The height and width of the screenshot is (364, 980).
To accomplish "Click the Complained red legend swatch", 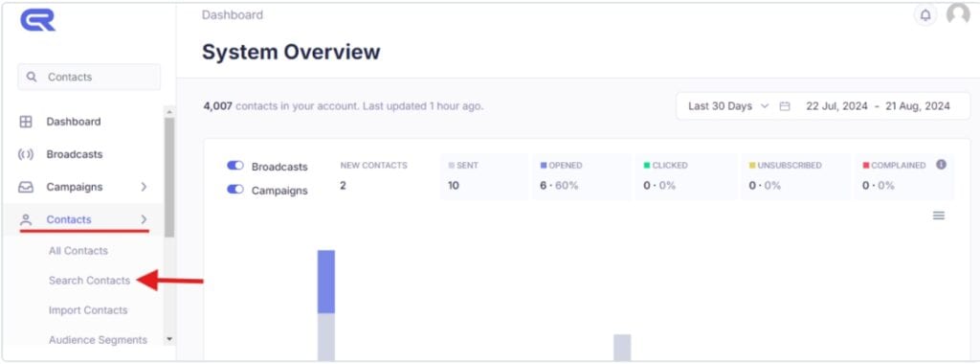I will pos(866,166).
